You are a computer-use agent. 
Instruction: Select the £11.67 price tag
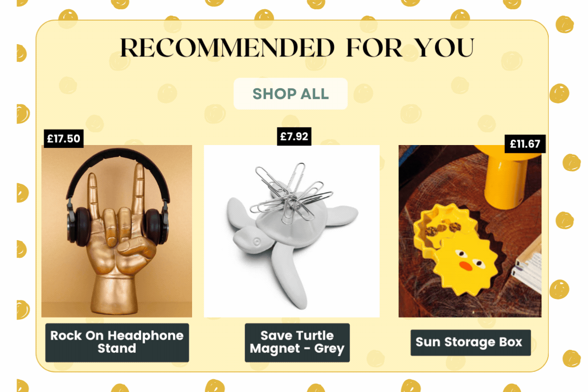pyautogui.click(x=525, y=144)
